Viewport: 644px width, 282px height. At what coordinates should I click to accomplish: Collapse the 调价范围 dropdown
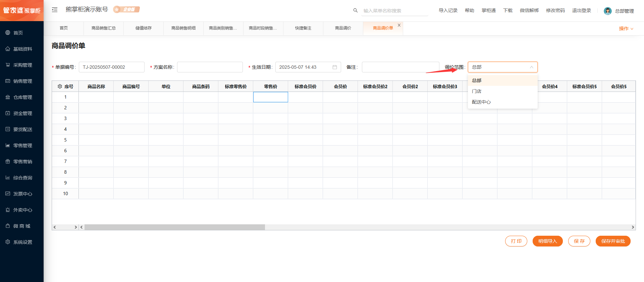coord(531,67)
